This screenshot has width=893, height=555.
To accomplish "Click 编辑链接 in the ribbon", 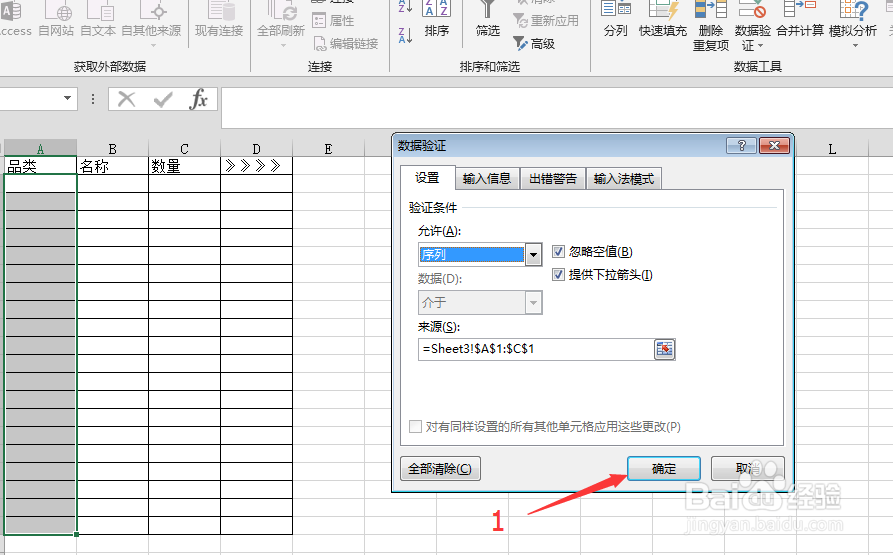I will [x=346, y=43].
